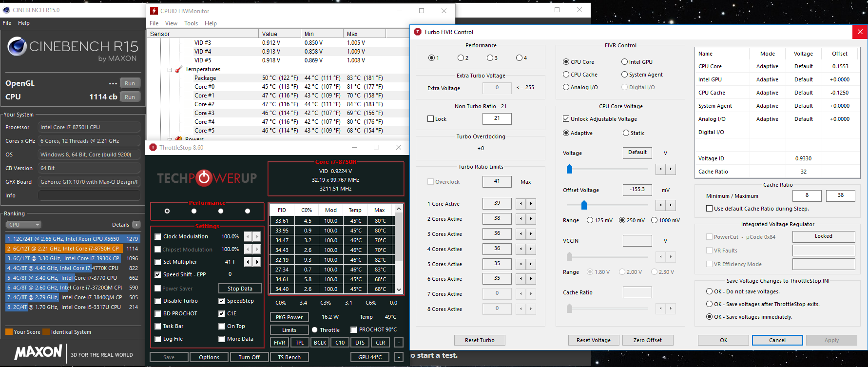Toggle the Set Multiplier checkbox
Viewport: 868px width, 367px height.
158,262
